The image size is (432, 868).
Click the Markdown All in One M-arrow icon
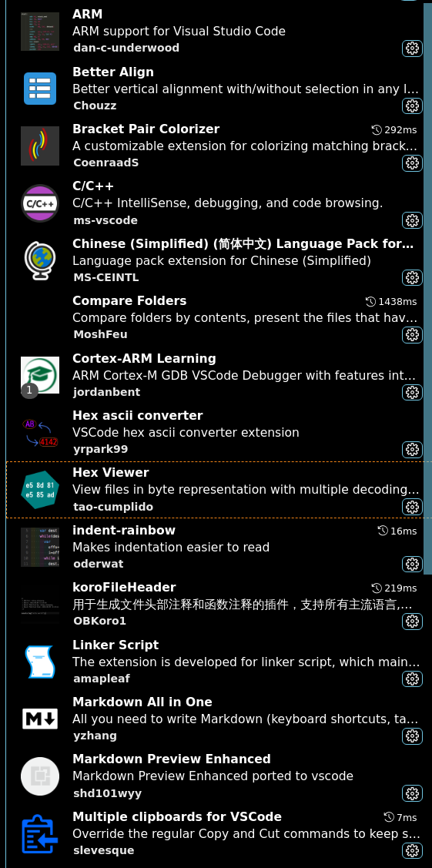tap(40, 719)
